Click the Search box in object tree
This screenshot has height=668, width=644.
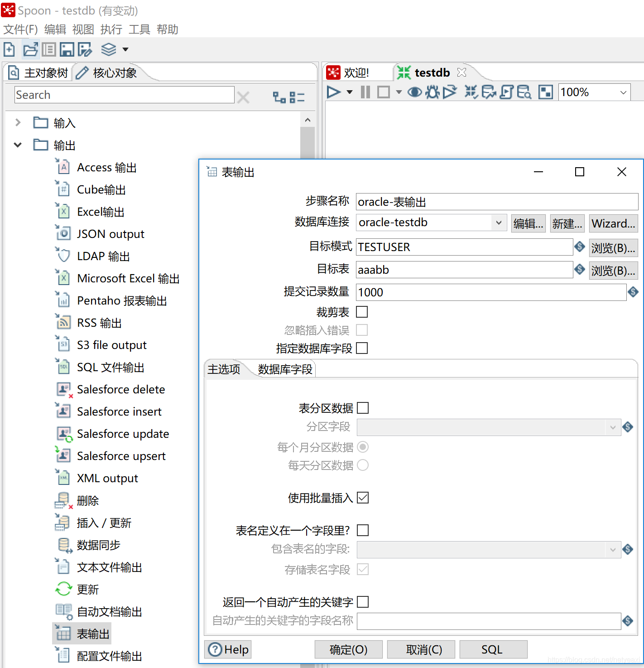[125, 95]
